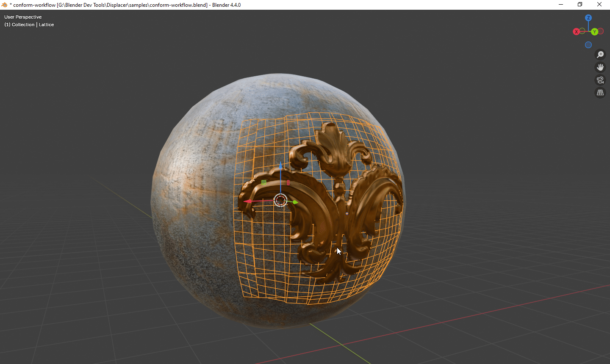Click the blue Z axis on navigation gizmo
Screen dimensions: 610x364
point(588,18)
